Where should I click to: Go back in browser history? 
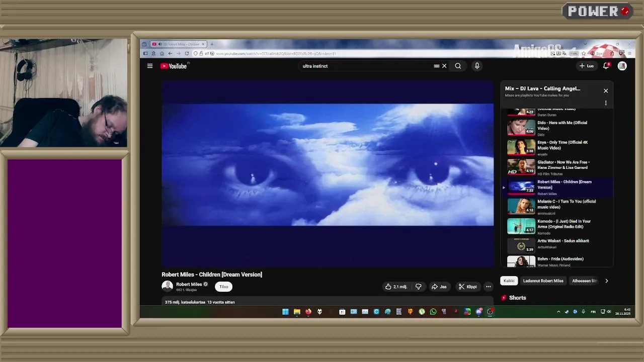tap(170, 53)
